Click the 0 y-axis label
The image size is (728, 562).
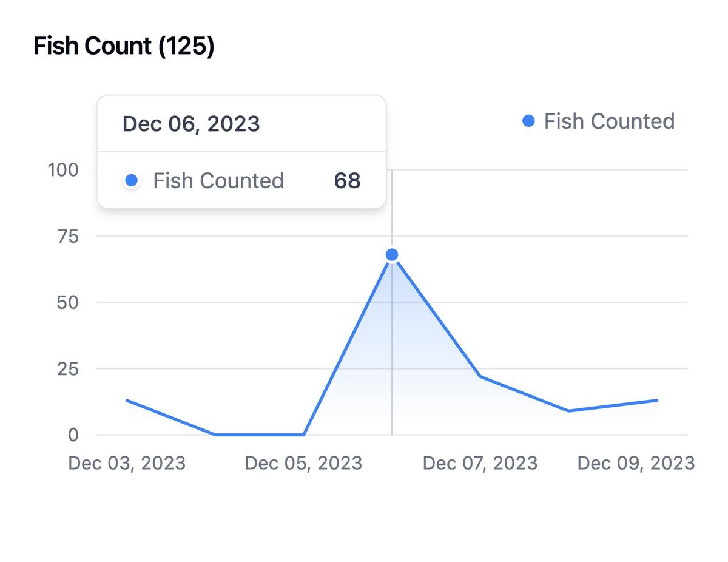point(73,435)
